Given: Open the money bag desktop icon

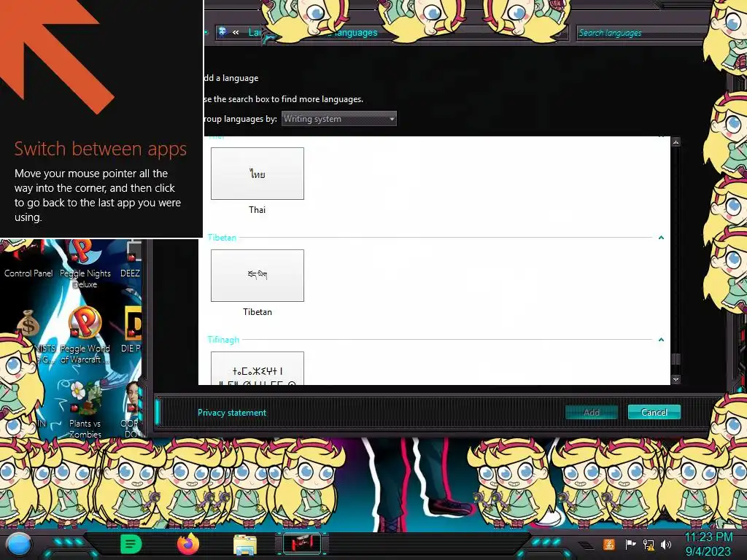Looking at the screenshot, I should click(x=28, y=324).
